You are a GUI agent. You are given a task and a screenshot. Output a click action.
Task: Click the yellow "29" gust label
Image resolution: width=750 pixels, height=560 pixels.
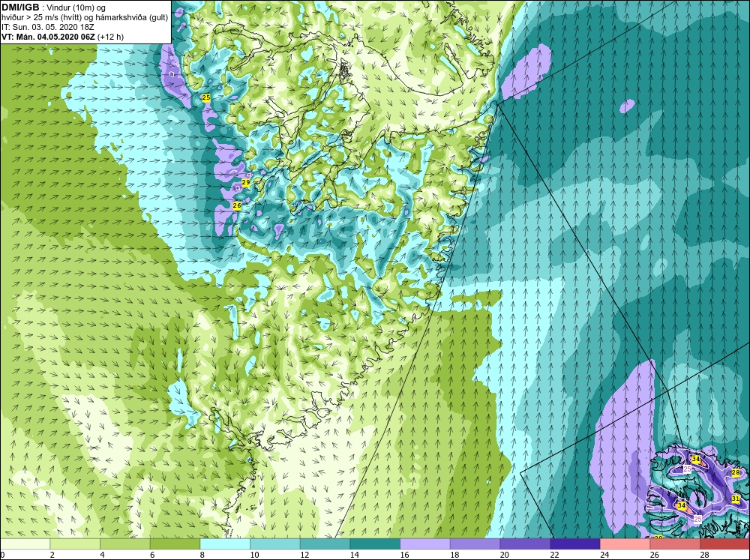point(246,183)
